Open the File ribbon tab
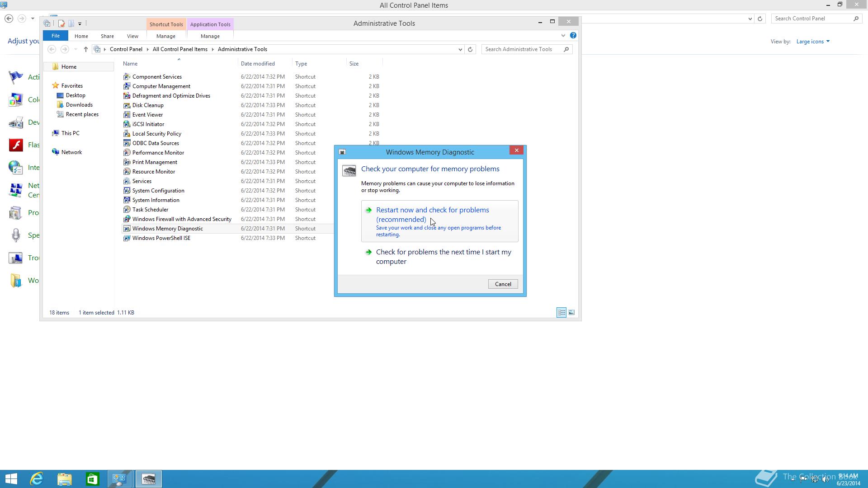Image resolution: width=868 pixels, height=488 pixels. click(55, 36)
